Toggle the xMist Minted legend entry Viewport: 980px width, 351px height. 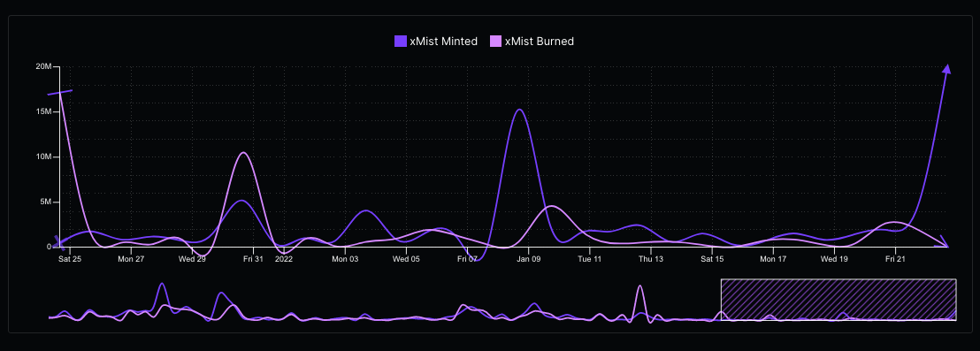436,42
